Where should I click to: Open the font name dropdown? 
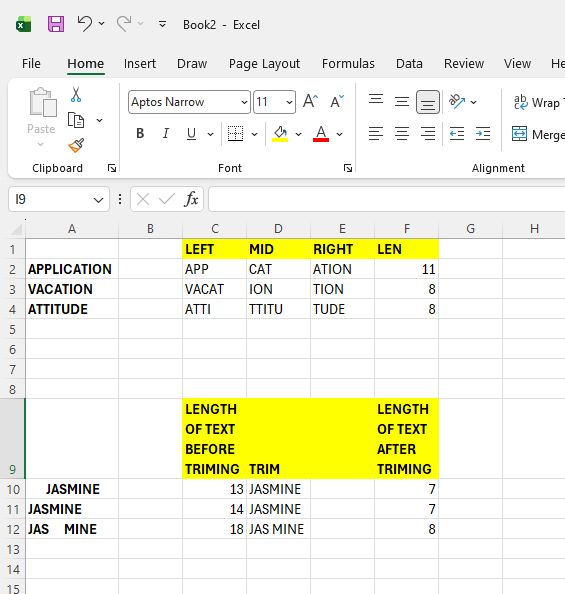tap(244, 102)
